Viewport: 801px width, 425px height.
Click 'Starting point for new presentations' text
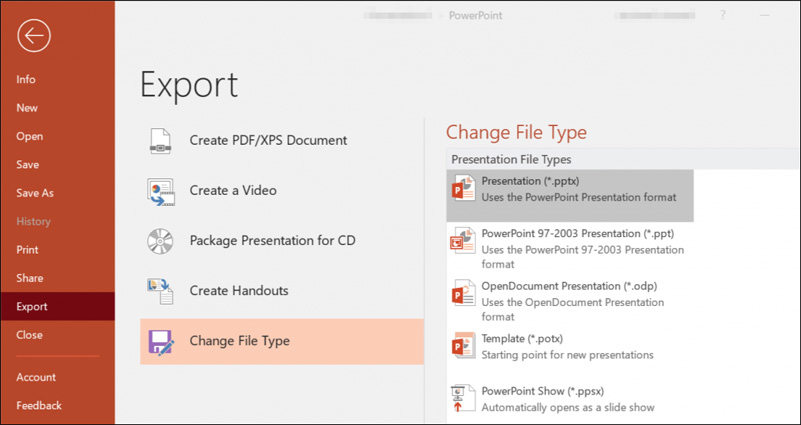(x=568, y=355)
